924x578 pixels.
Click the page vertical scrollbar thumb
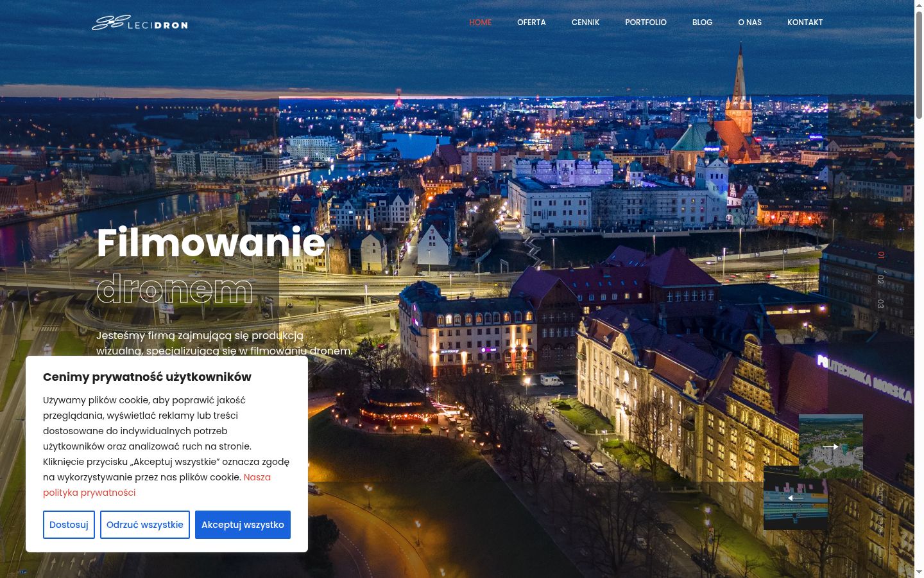[x=919, y=64]
